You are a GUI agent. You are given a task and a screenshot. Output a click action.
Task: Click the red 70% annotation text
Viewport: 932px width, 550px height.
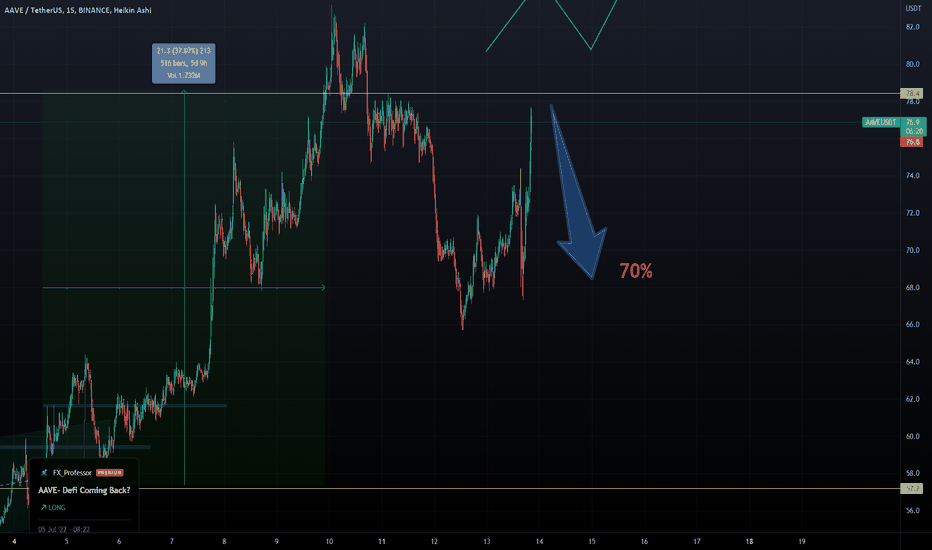[636, 271]
